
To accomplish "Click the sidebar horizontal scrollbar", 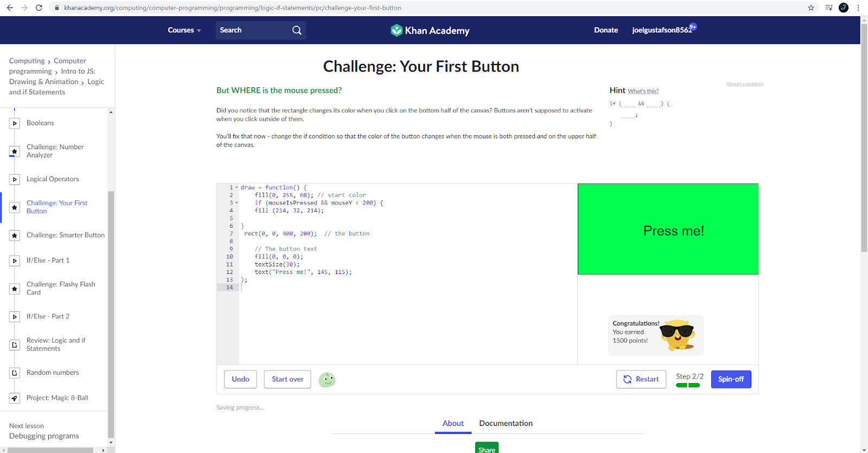I will click(x=50, y=450).
